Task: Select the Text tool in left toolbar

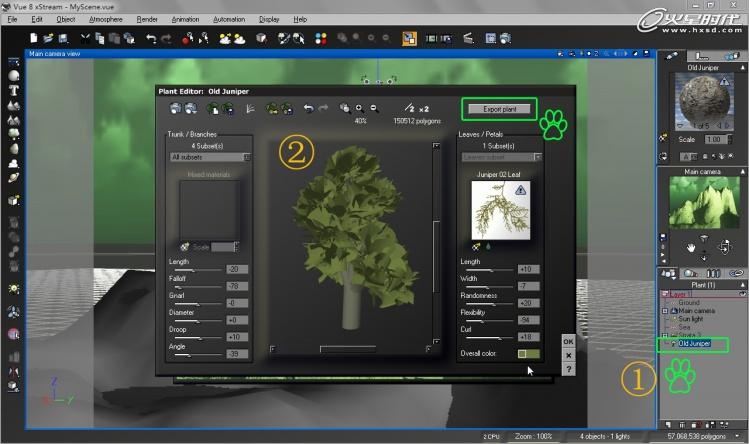Action: tap(13, 90)
